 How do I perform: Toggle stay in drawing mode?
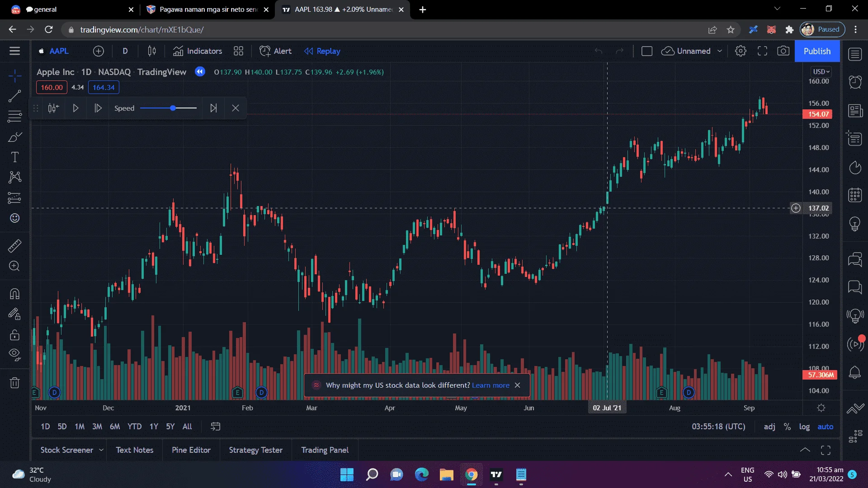(14, 314)
